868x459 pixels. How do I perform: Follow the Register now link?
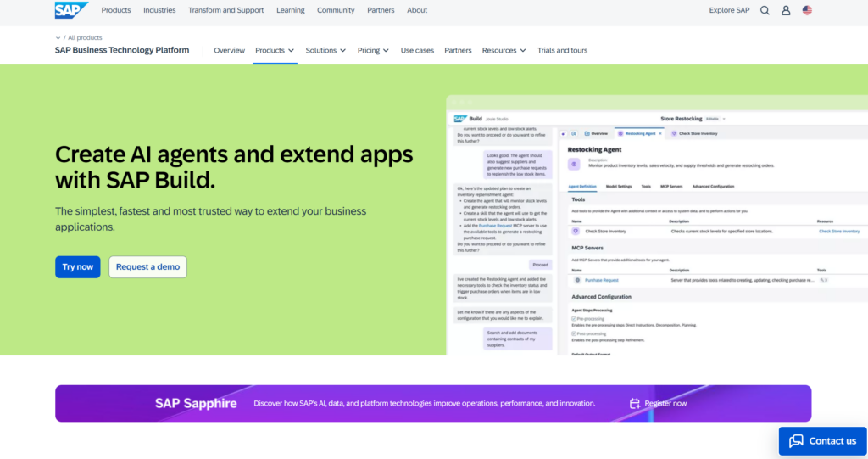(x=665, y=404)
